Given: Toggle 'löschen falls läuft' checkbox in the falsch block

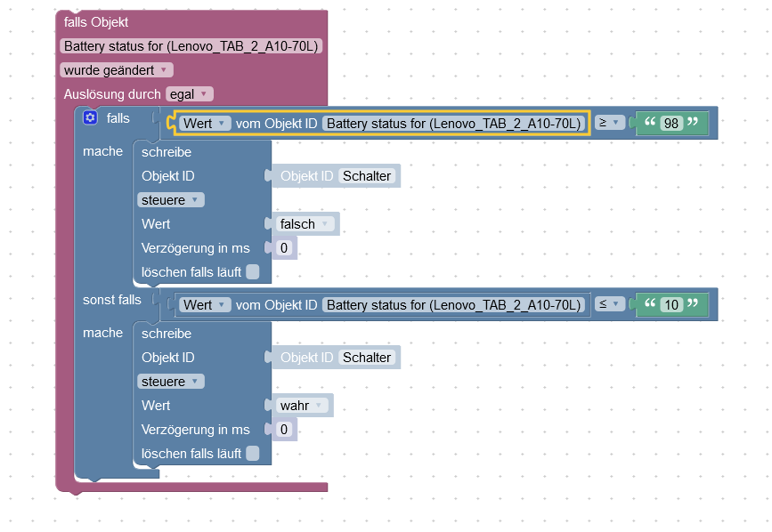Looking at the screenshot, I should click(x=253, y=272).
